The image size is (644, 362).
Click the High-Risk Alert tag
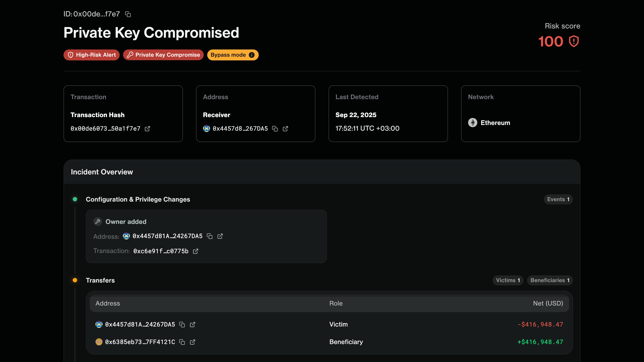92,55
